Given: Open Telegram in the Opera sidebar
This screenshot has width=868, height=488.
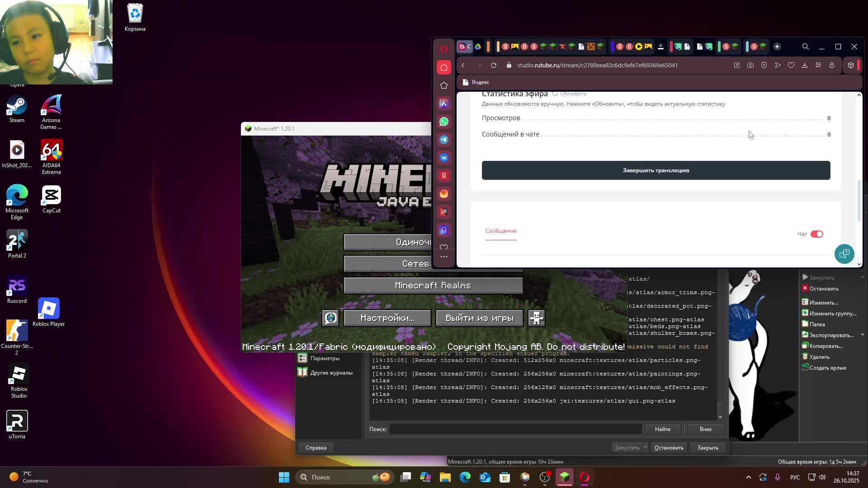Looking at the screenshot, I should click(444, 140).
